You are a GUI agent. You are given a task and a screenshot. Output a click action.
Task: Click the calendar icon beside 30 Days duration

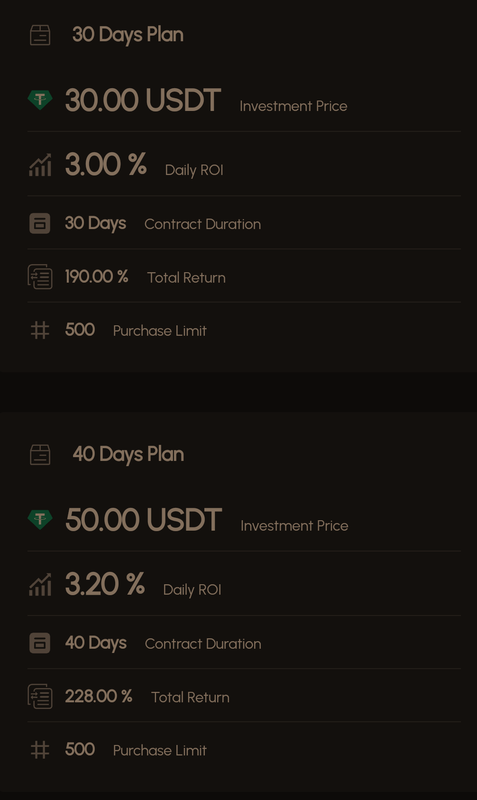click(x=40, y=223)
